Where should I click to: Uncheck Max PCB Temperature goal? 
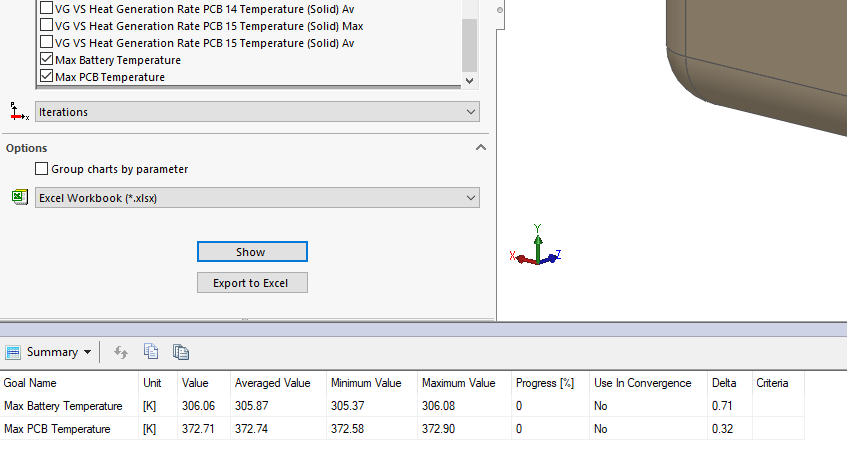[46, 77]
